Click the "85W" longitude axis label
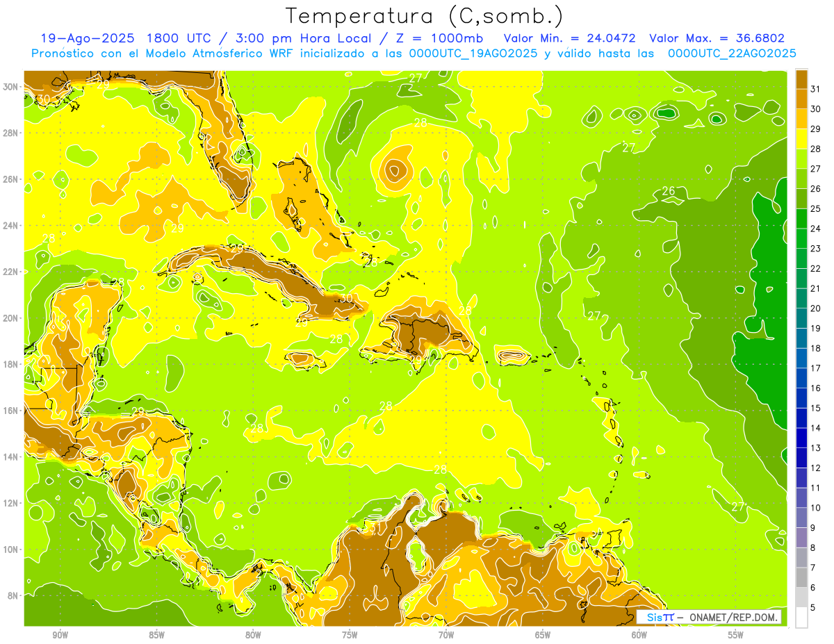The height and width of the screenshot is (644, 834). coord(156,635)
